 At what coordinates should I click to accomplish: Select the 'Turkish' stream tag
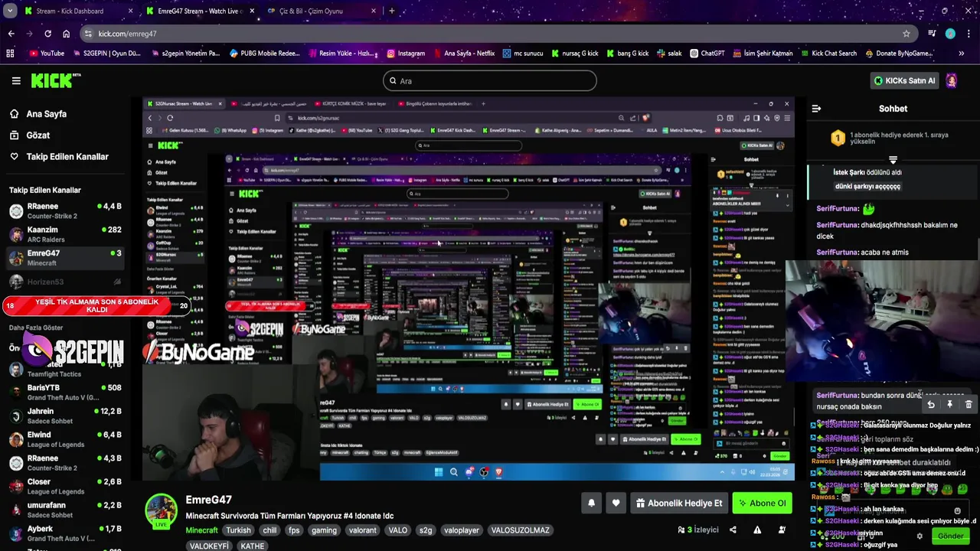coord(238,530)
